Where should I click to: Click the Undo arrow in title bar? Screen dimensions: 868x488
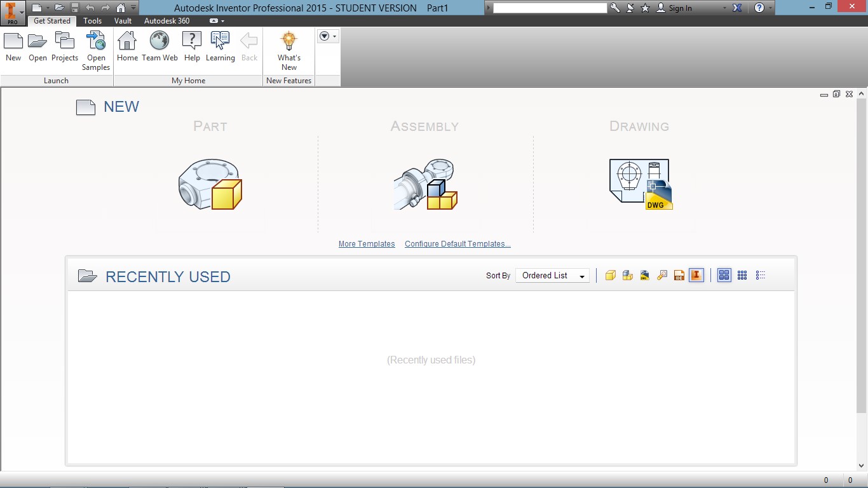coord(90,8)
